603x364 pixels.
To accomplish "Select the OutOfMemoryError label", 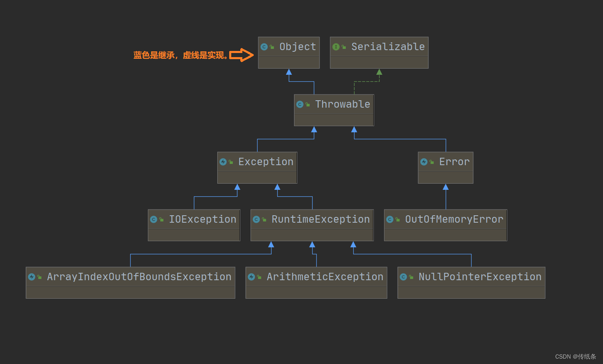I will click(454, 219).
